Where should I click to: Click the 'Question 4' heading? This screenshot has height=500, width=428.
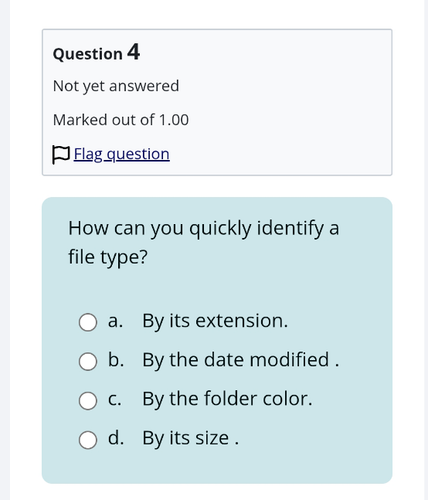click(x=96, y=53)
